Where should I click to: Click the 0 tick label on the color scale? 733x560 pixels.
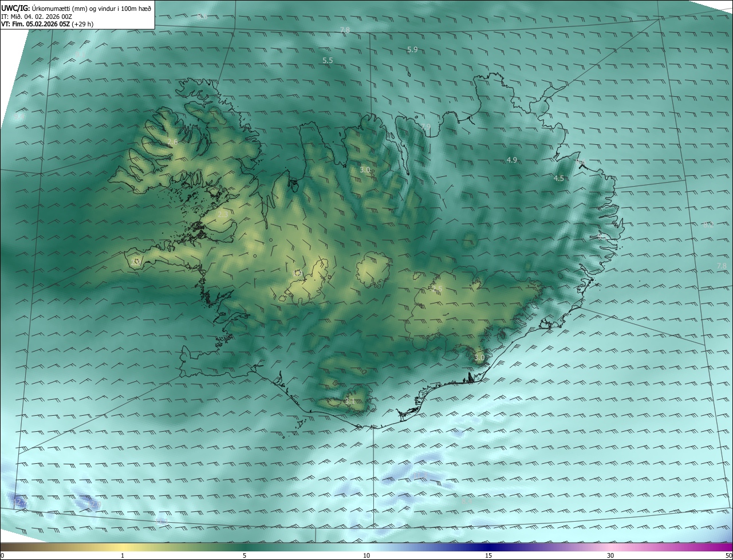tap(2, 555)
